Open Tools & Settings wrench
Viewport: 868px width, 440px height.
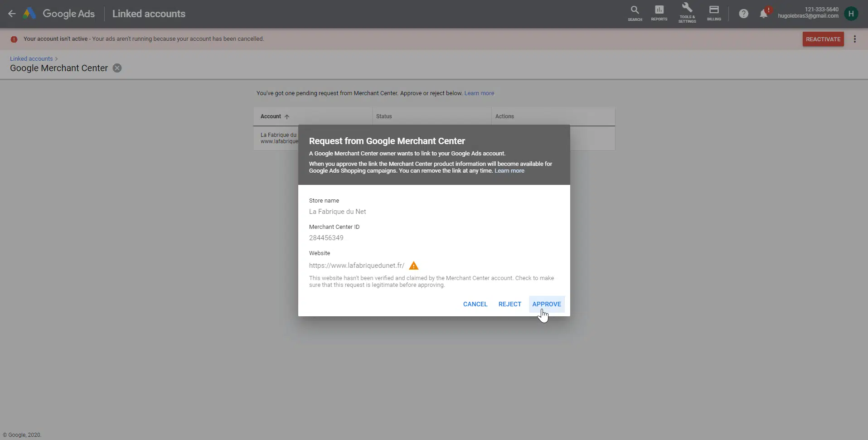pyautogui.click(x=687, y=13)
